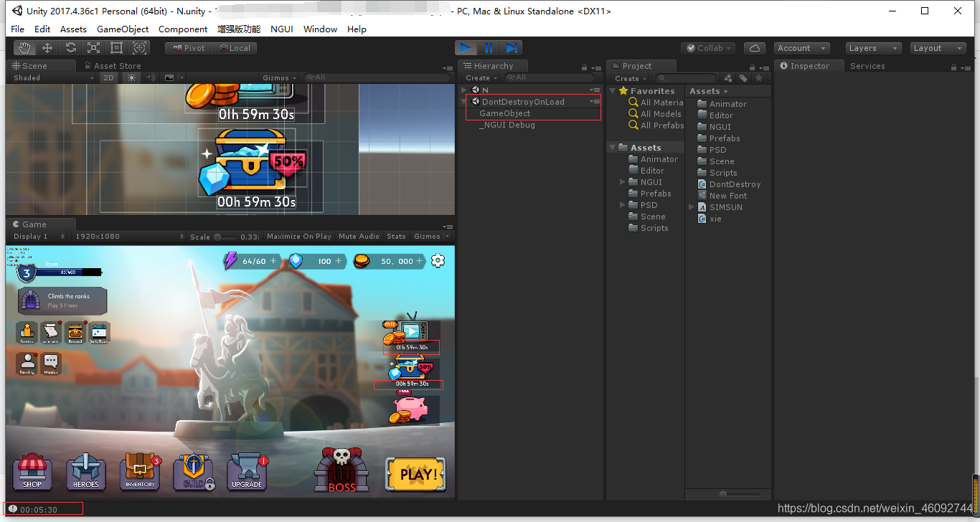The width and height of the screenshot is (980, 522).
Task: Toggle Scene view effects image icon
Action: tap(169, 77)
